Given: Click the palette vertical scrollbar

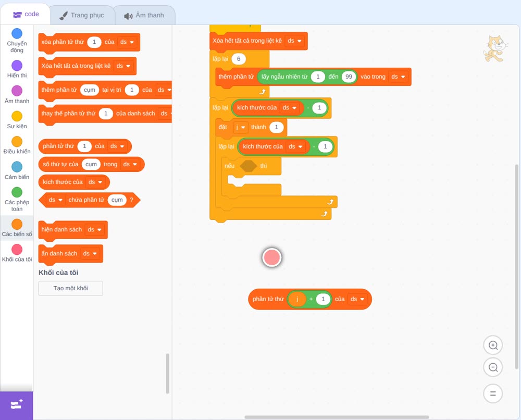Looking at the screenshot, I should coord(167,374).
